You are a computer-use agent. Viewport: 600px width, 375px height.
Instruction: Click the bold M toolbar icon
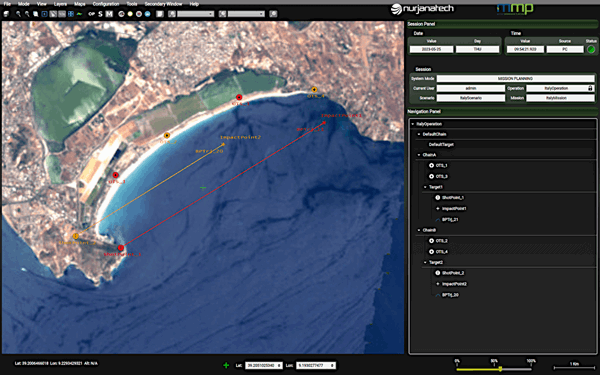pyautogui.click(x=109, y=14)
